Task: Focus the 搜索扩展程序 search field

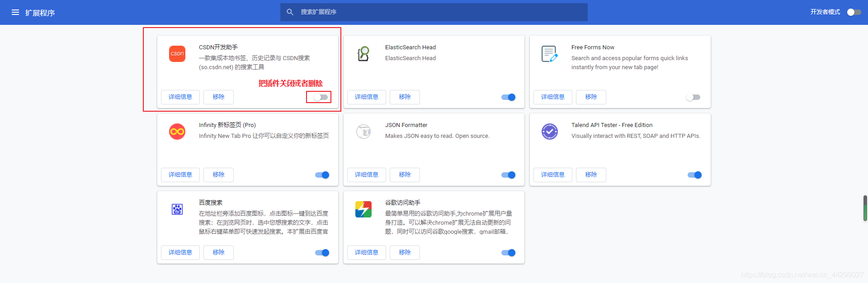Action: pos(434,12)
